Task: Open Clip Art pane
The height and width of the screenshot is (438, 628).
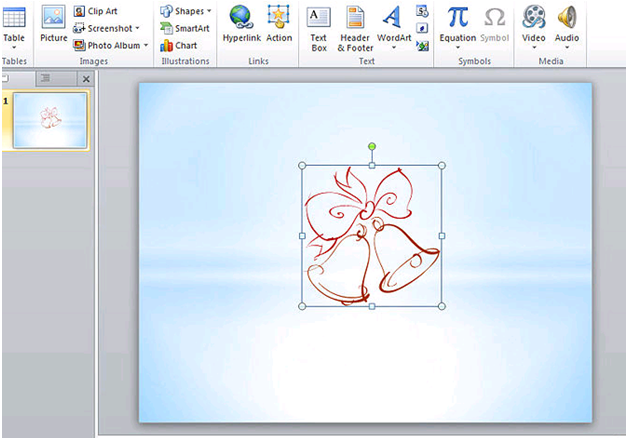Action: pos(101,11)
